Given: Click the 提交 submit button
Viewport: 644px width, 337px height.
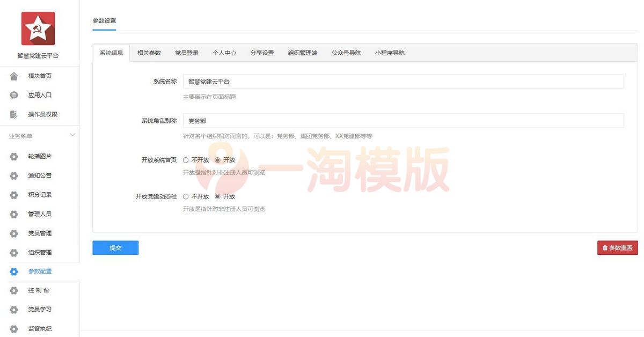Looking at the screenshot, I should (115, 247).
